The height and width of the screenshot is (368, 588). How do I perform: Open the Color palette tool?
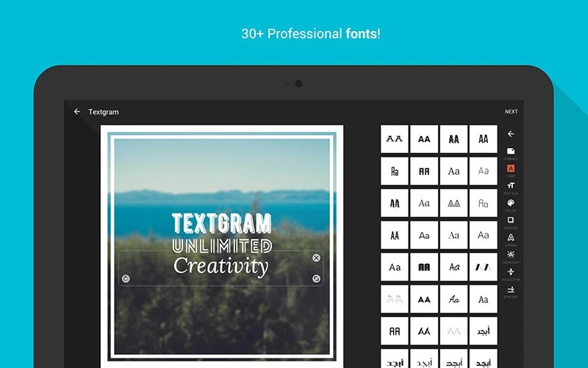pyautogui.click(x=511, y=203)
